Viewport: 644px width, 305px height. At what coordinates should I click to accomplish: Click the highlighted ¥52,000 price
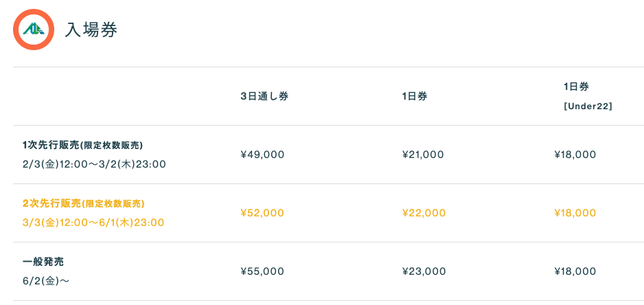point(262,213)
